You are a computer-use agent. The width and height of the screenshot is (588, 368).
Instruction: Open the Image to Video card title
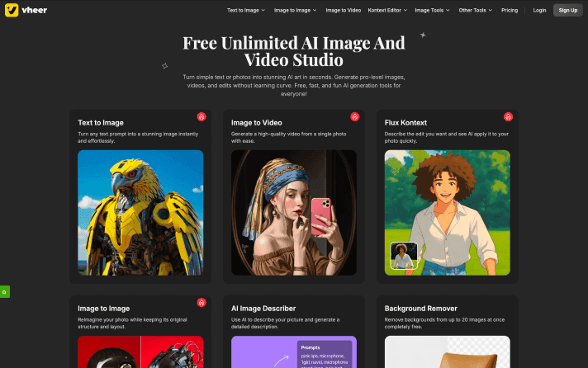coord(257,123)
